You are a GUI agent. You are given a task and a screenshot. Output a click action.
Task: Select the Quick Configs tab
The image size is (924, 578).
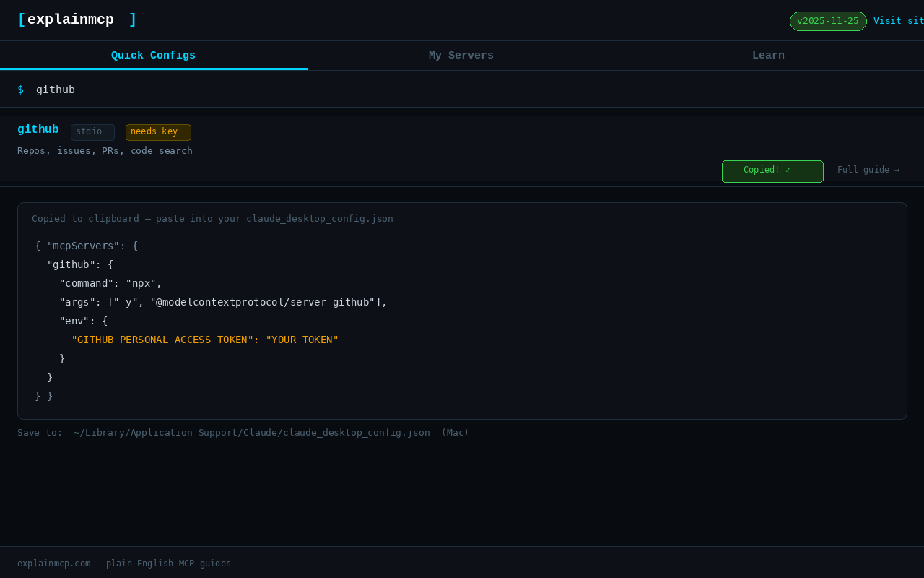point(153,55)
